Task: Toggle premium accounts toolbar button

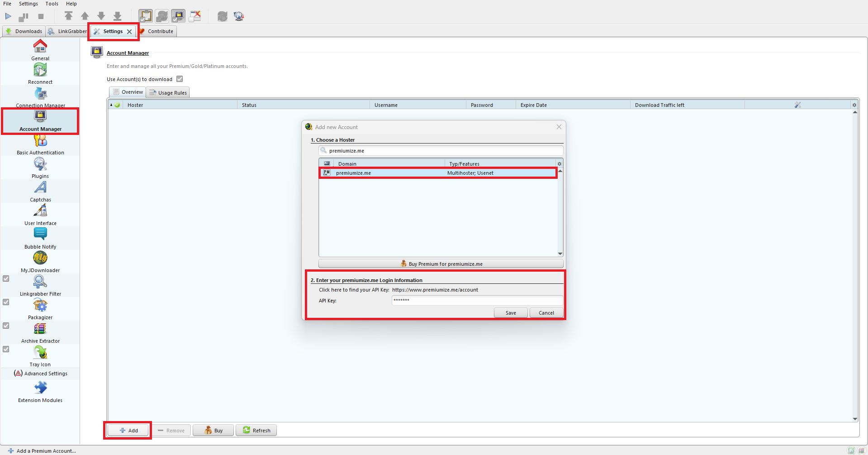Action: (x=178, y=16)
